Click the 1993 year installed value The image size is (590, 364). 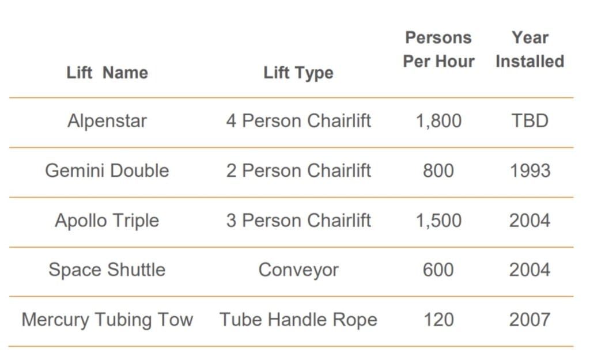pyautogui.click(x=530, y=170)
